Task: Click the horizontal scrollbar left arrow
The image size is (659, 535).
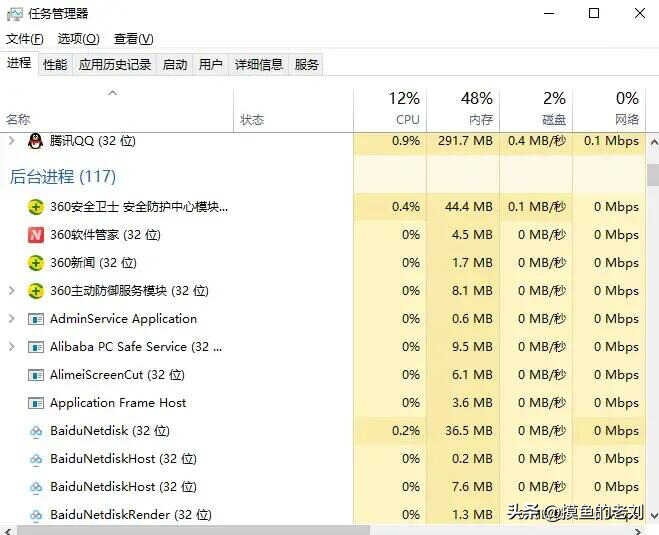Action: pyautogui.click(x=7, y=530)
